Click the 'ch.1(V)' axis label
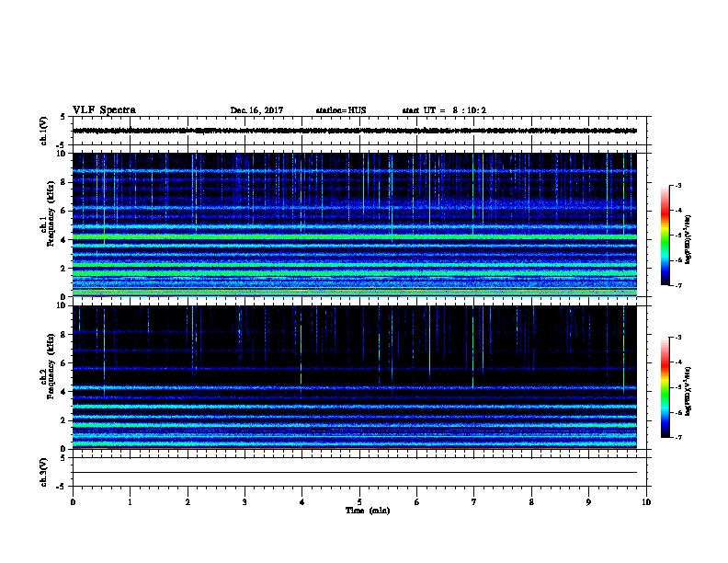This screenshot has height=563, width=728. pyautogui.click(x=43, y=131)
